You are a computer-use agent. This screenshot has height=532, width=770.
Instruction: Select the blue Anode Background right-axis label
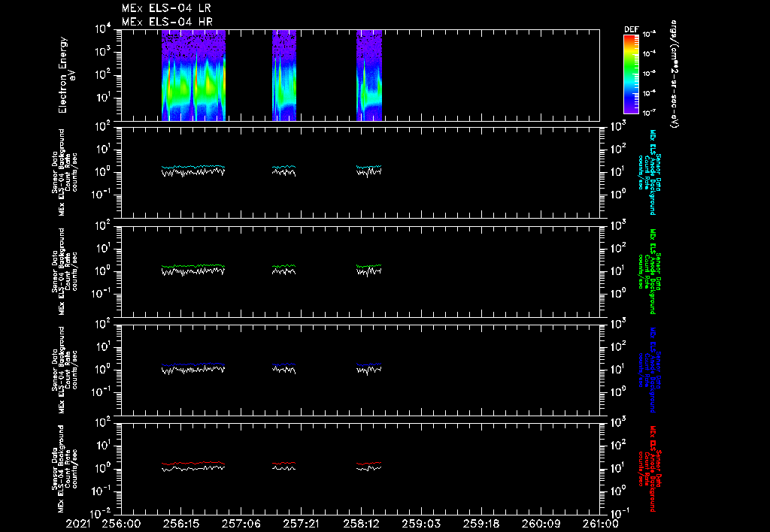(649, 370)
